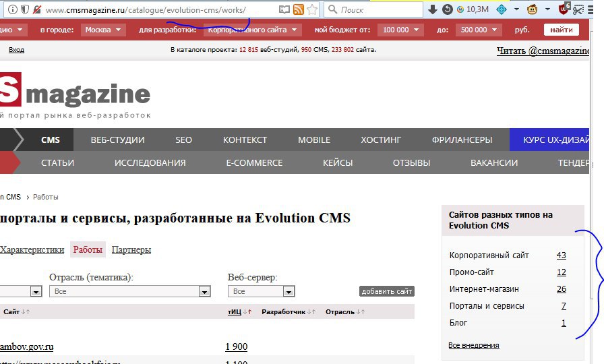Click the тИЦ value 1 900

coord(237,346)
